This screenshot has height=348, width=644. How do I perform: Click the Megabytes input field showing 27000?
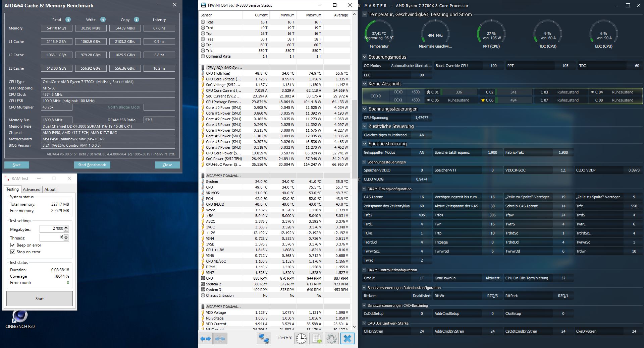52,229
